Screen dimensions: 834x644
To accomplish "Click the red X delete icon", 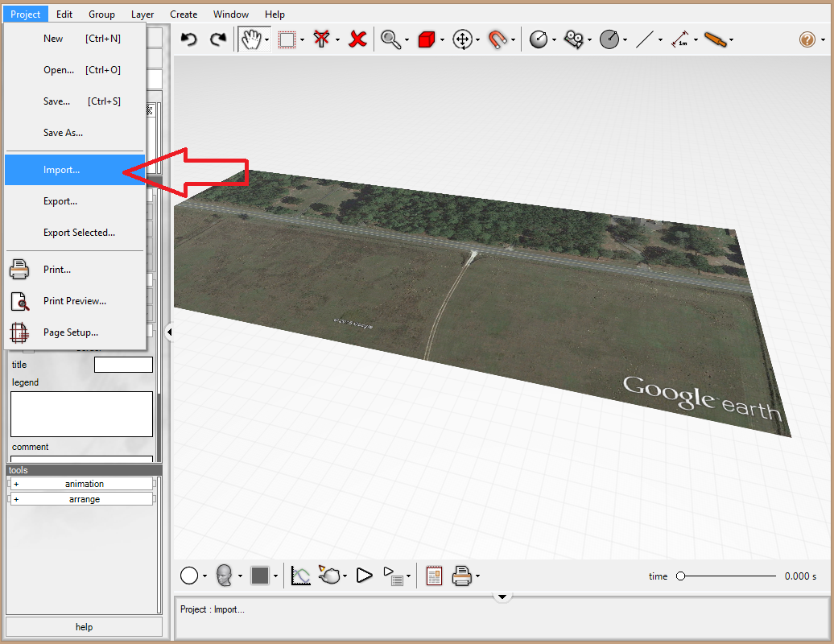I will coord(358,39).
